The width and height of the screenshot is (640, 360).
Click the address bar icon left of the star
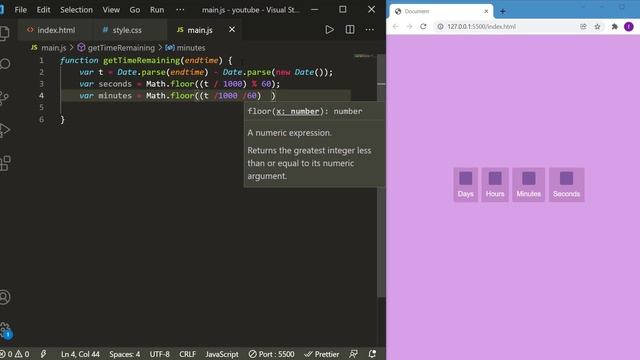[583, 27]
